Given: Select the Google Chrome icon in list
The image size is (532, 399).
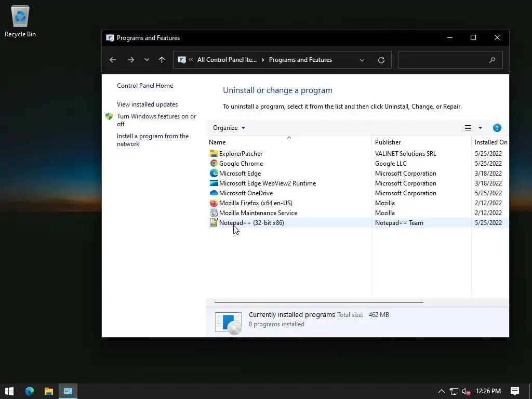Looking at the screenshot, I should 214,163.
